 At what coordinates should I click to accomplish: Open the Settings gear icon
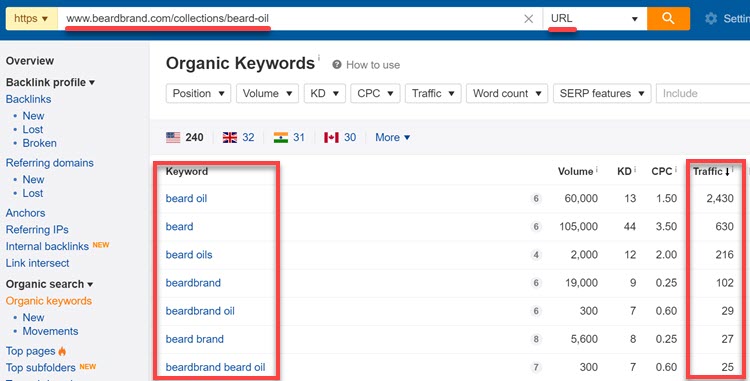point(711,19)
